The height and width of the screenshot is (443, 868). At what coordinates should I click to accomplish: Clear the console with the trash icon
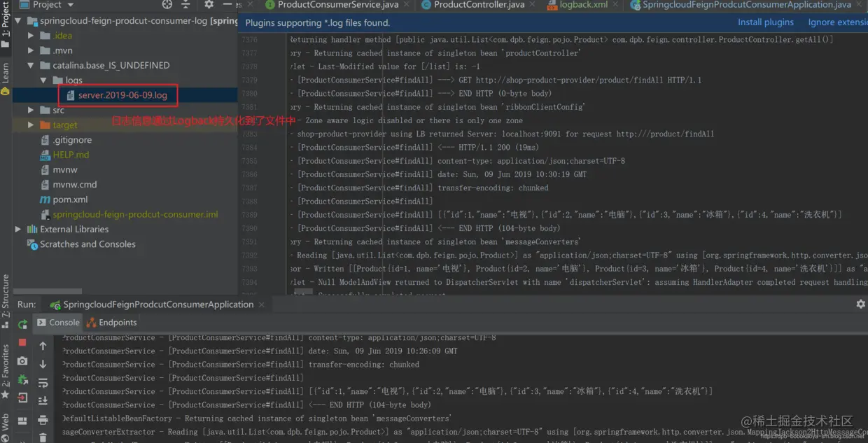(x=43, y=437)
